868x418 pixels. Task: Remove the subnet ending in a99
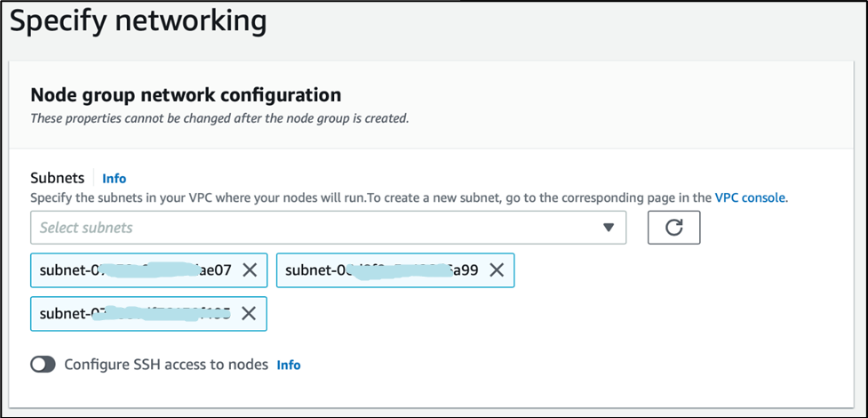click(x=496, y=270)
